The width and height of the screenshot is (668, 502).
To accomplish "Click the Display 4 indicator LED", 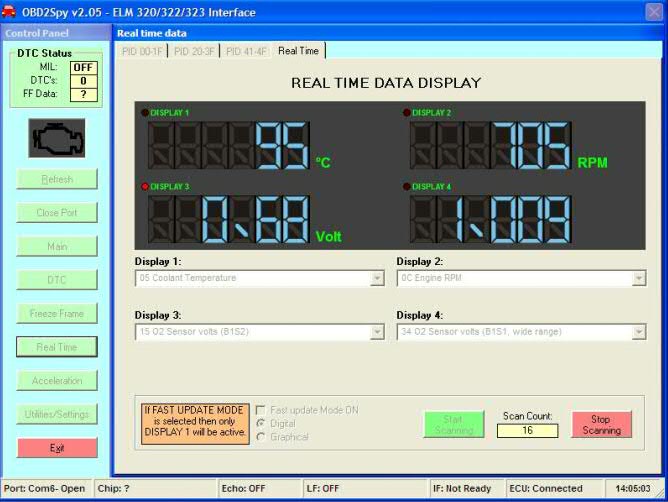I will (x=406, y=187).
